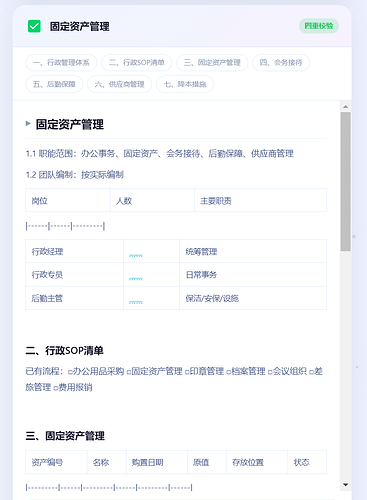Screen dimensions: 367x500
Task: Go to 四、会务接待 tag
Action: 281,63
